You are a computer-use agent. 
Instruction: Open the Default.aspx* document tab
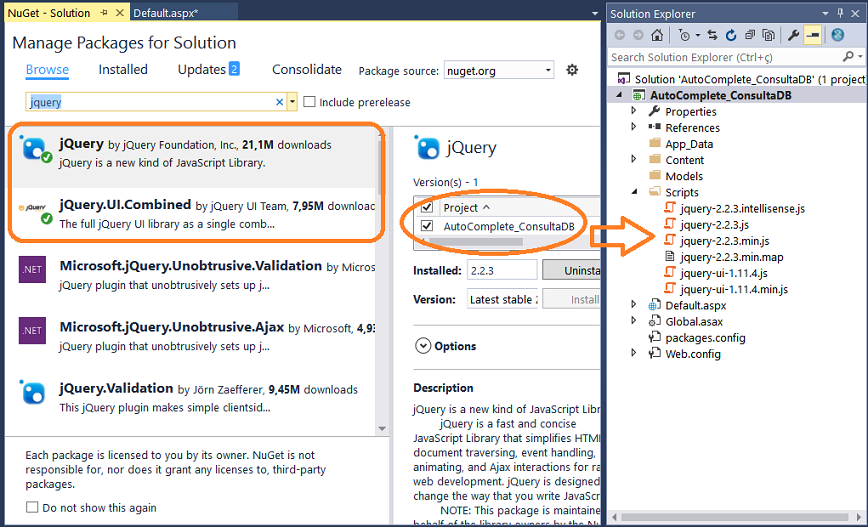pyautogui.click(x=166, y=13)
